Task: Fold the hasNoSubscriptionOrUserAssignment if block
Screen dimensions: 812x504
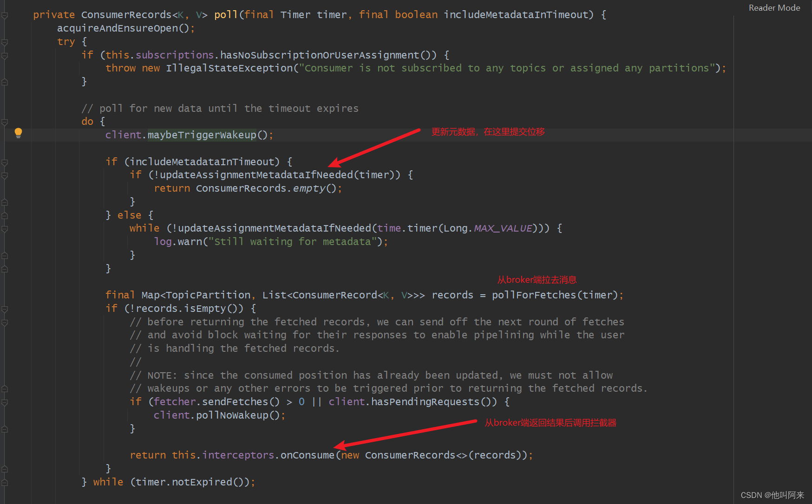Action: click(x=5, y=56)
